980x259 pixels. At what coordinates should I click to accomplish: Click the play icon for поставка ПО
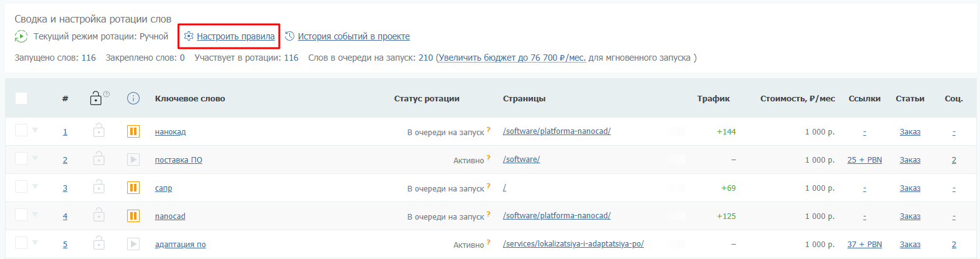click(x=133, y=160)
